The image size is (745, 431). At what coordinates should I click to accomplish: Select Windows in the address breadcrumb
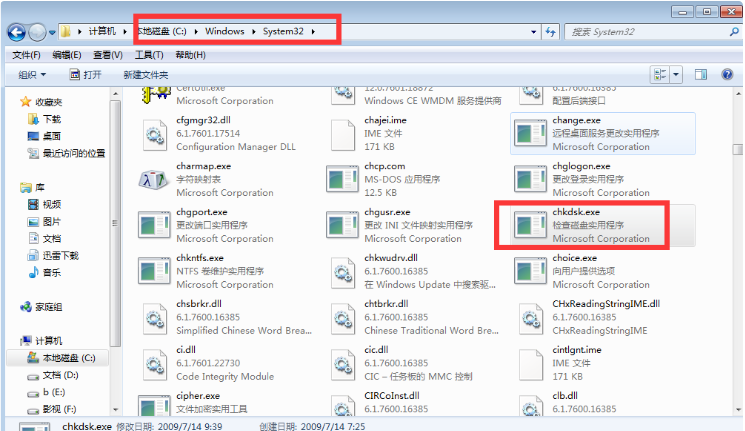(225, 31)
